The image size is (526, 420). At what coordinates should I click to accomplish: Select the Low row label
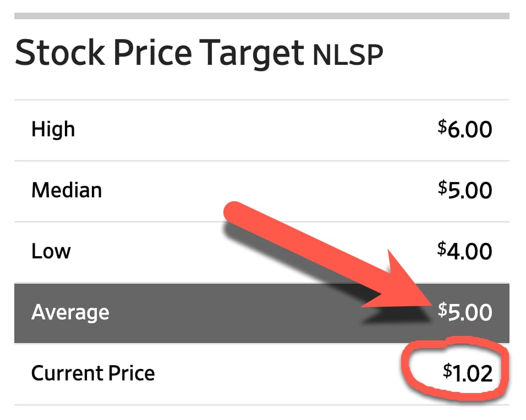pyautogui.click(x=51, y=252)
